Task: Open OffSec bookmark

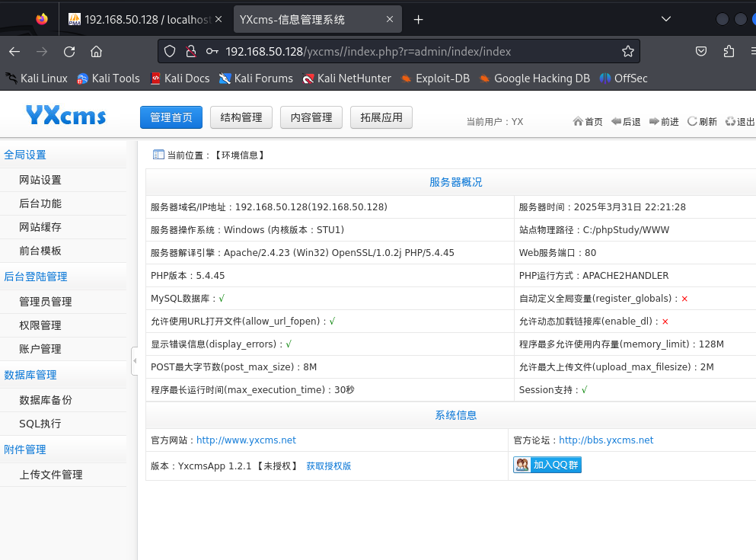Action: (x=624, y=78)
